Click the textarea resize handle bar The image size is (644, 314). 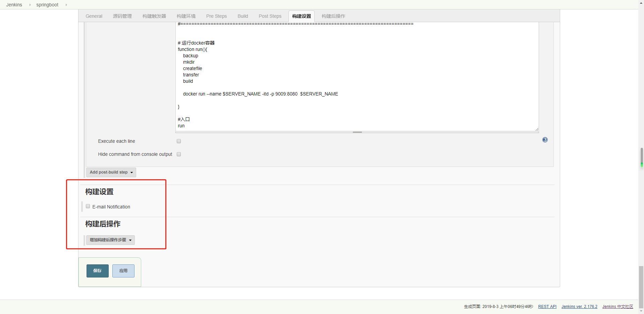[x=357, y=132]
